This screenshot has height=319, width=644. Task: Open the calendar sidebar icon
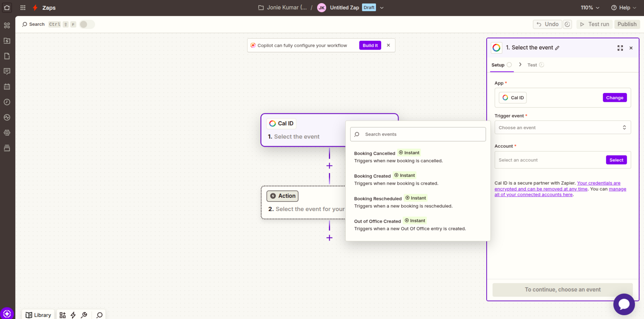click(7, 87)
